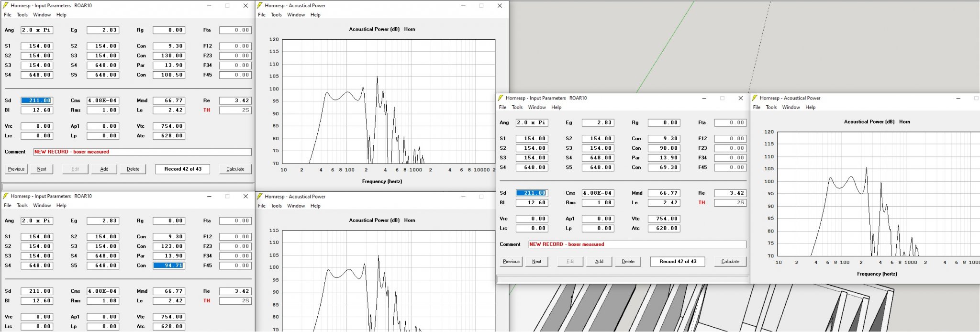Screen dimensions: 980x332
Task: Click Mmd 66.77 field in the Con 90.00 window
Action: [x=664, y=193]
